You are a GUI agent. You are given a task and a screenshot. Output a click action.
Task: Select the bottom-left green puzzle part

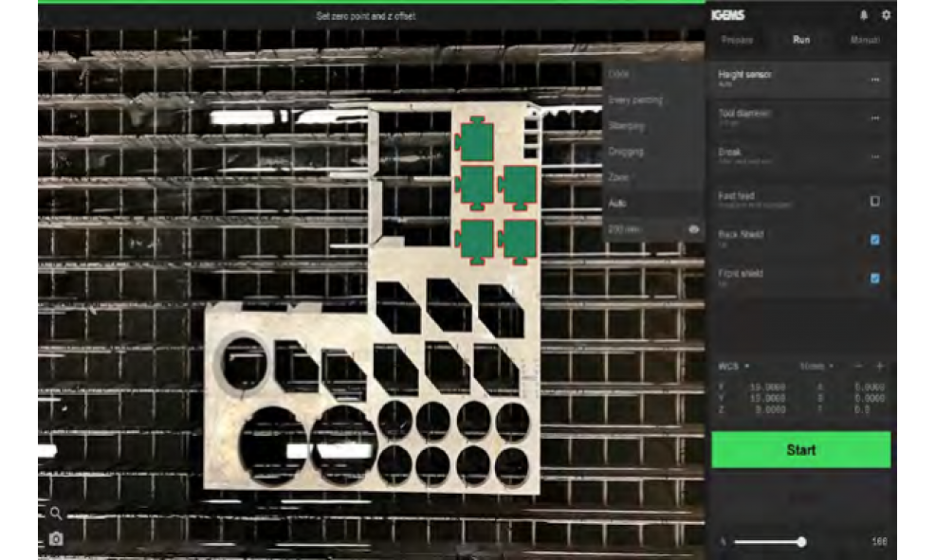475,242
